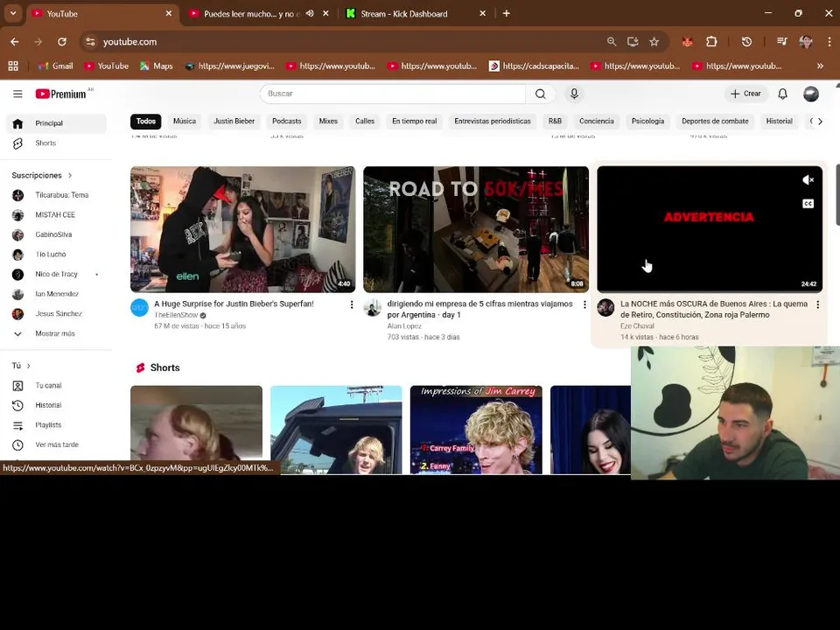Select the Justin Bieber filter chip
Screen dimensions: 840x630
tap(234, 121)
